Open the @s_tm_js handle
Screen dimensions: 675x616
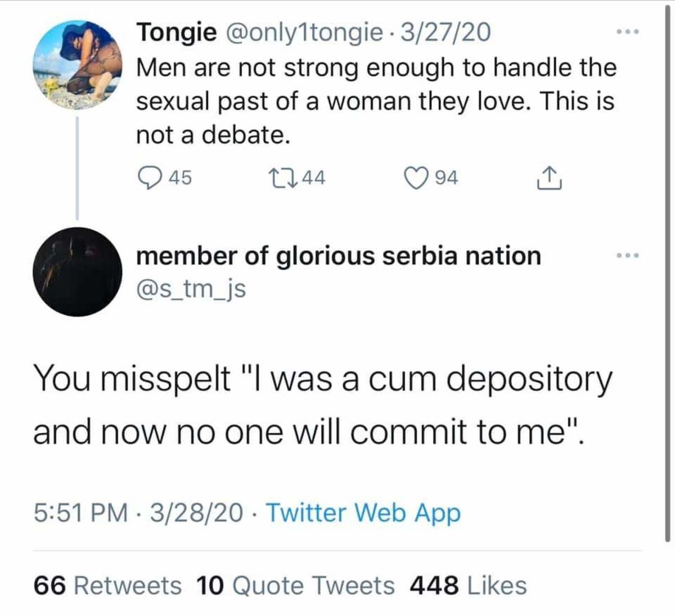tap(191, 289)
